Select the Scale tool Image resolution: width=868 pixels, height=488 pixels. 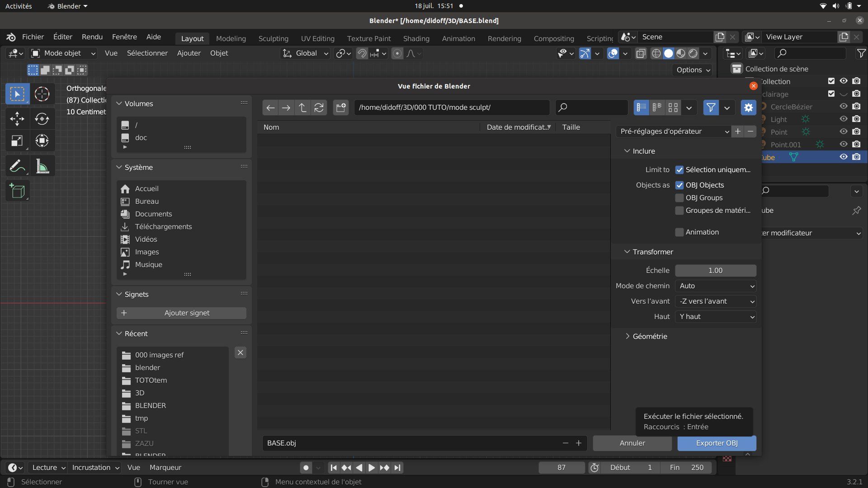coord(17,141)
